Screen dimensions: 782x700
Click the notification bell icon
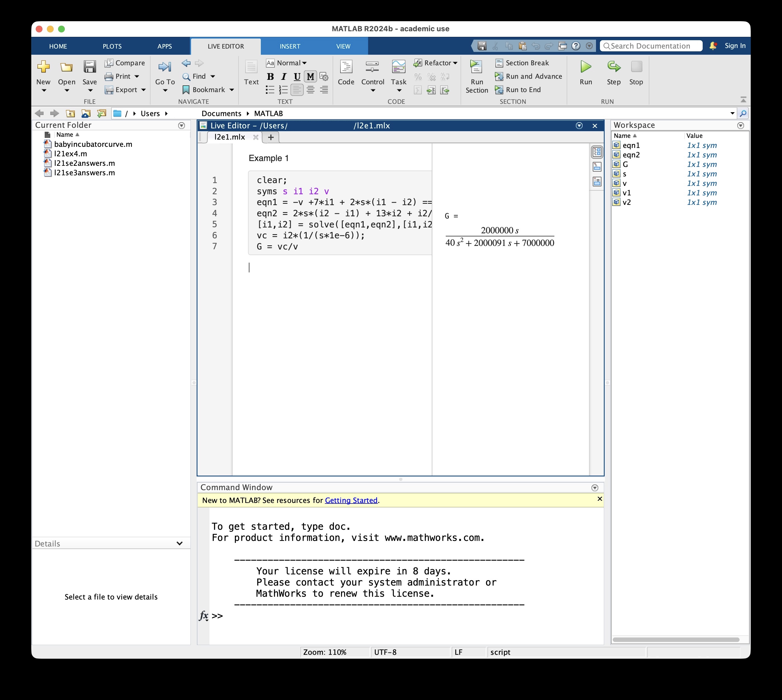point(713,46)
